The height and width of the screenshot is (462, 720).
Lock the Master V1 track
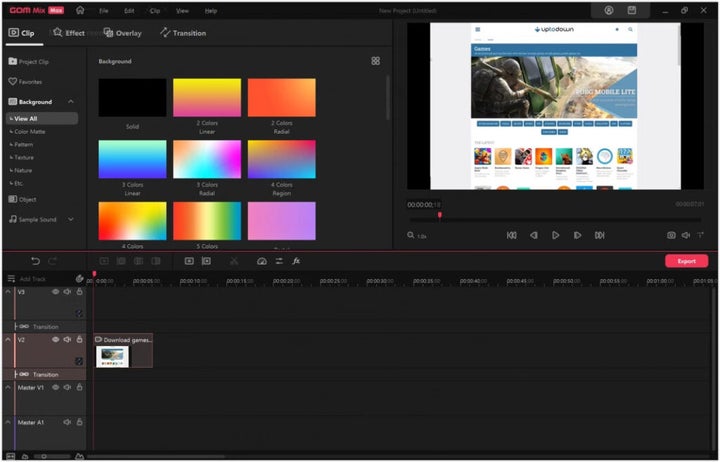coord(78,387)
